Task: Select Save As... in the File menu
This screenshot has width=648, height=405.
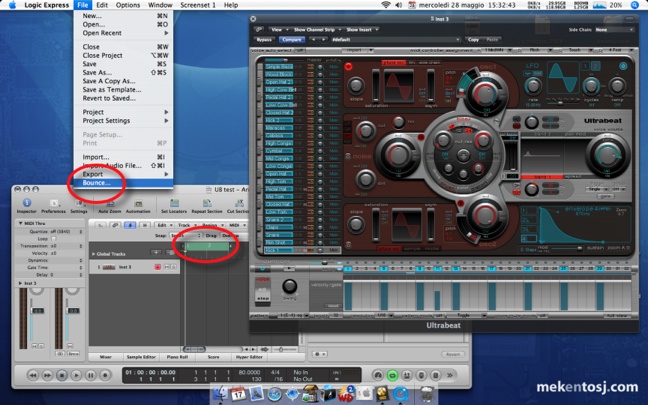Action: coord(124,72)
